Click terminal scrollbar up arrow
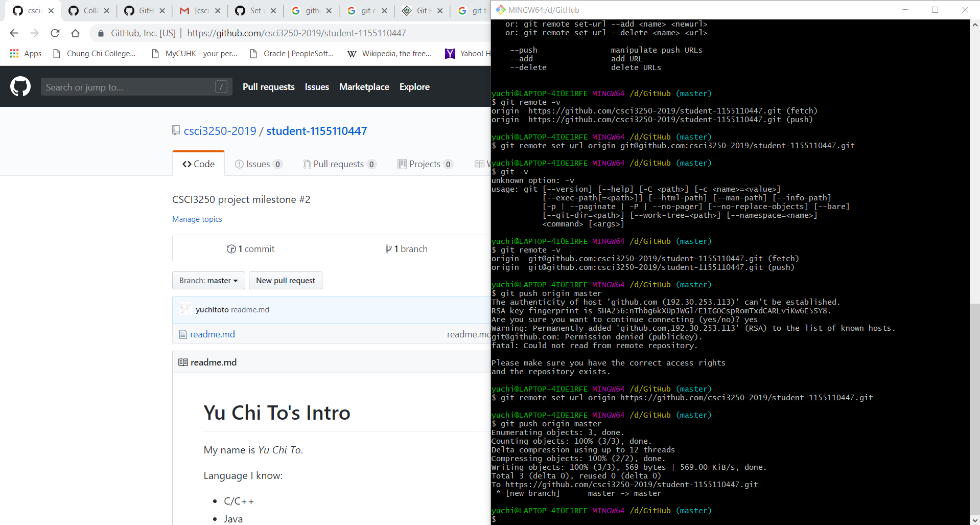The width and height of the screenshot is (980, 525). [x=975, y=24]
